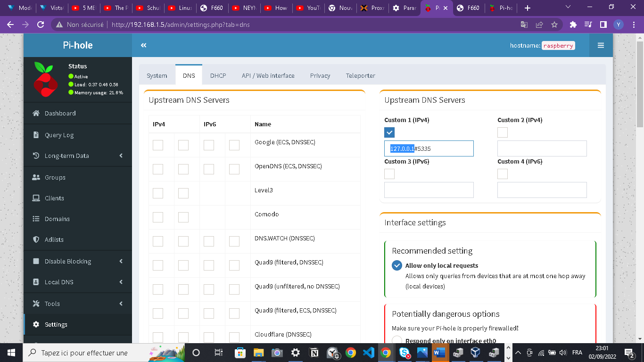Click the Clients laptop icon
Image resolution: width=644 pixels, height=362 pixels.
point(36,198)
